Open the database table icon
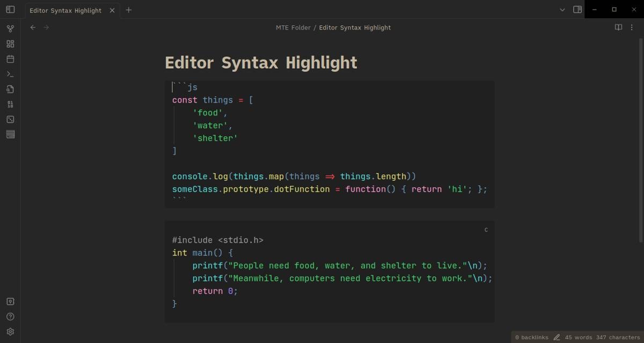The height and width of the screenshot is (343, 644). point(10,134)
